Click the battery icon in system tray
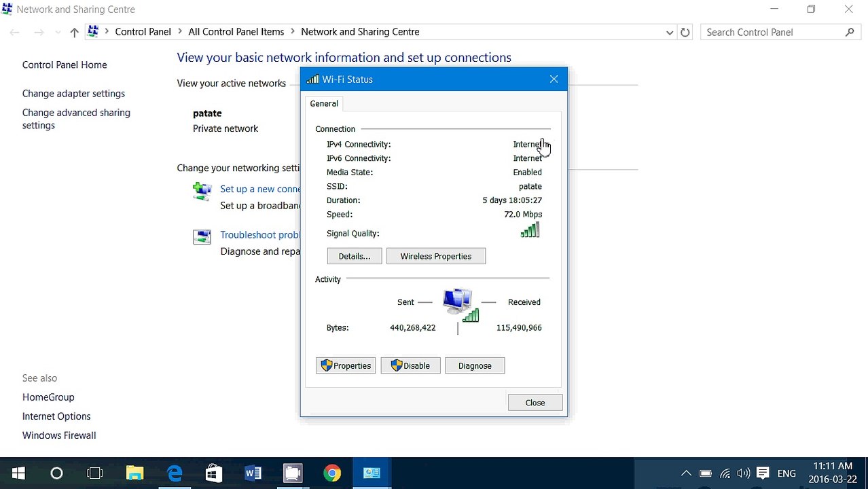The image size is (868, 489). 706,473
